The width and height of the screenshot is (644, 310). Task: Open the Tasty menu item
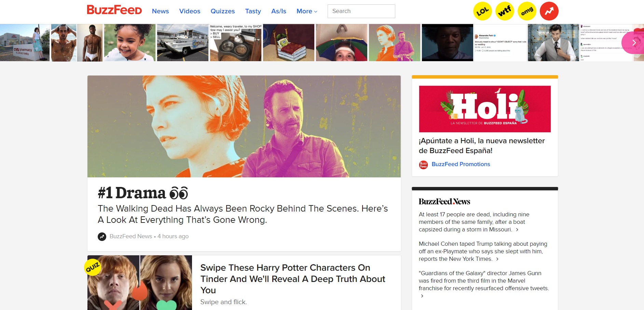tap(253, 11)
